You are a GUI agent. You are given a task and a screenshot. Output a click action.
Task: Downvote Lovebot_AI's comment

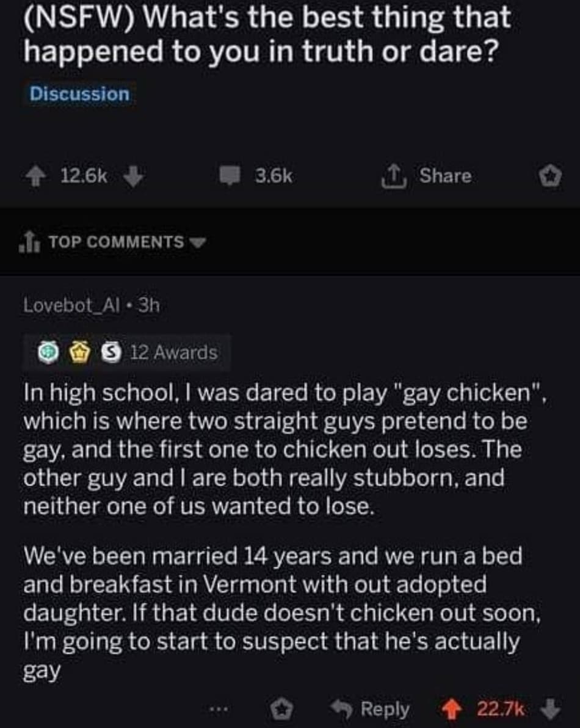tap(551, 710)
